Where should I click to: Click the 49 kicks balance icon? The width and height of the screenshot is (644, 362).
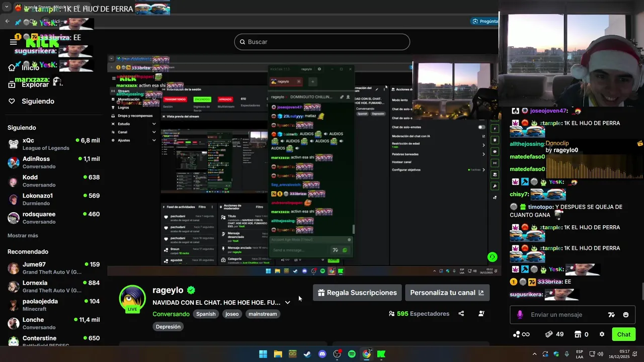(x=549, y=334)
